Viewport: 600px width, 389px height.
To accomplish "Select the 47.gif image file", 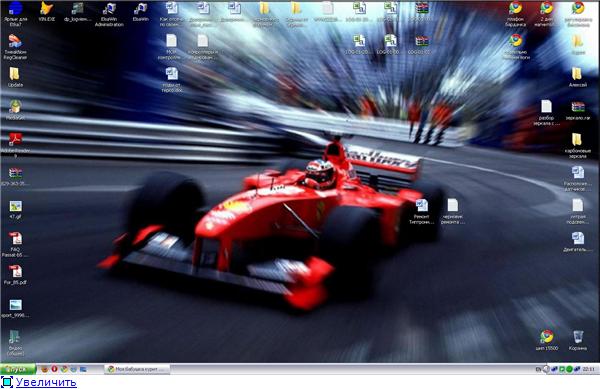I will [x=15, y=210].
